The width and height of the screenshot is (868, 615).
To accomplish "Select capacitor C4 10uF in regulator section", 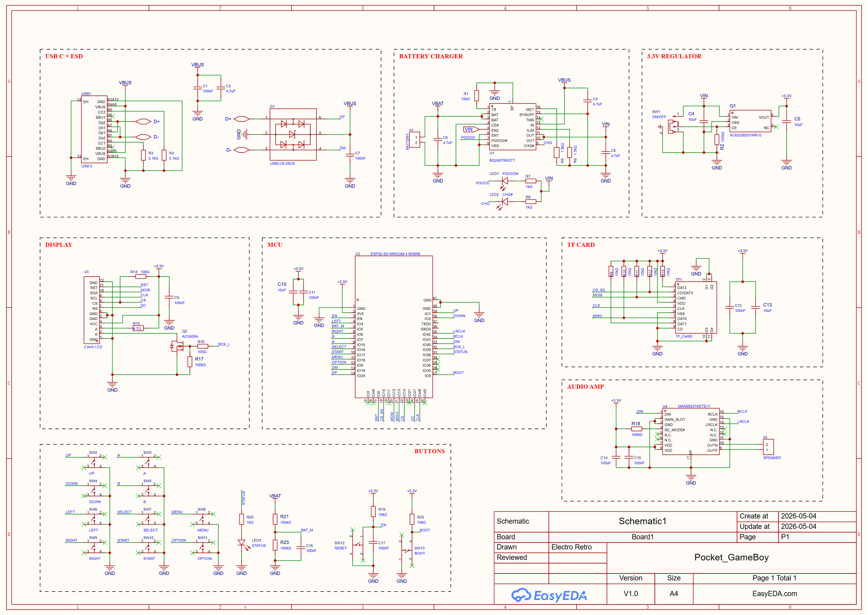I will 704,122.
